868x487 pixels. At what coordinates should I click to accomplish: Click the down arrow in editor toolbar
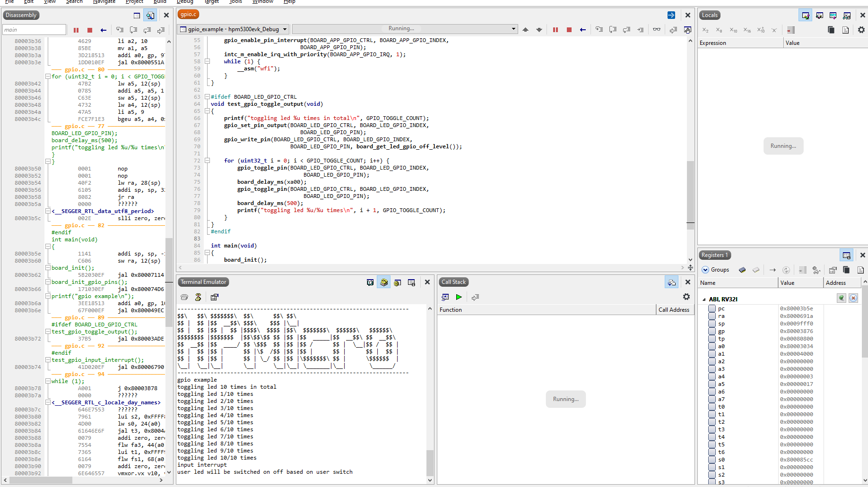coord(539,29)
